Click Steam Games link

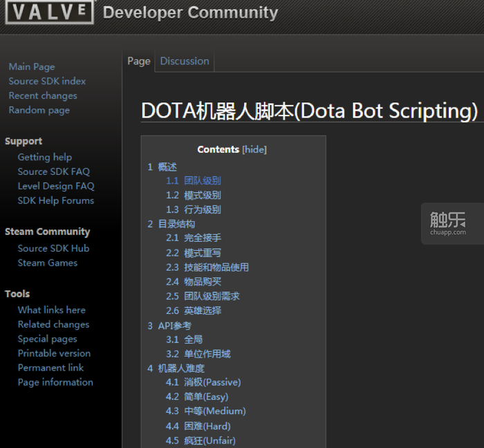pos(48,263)
